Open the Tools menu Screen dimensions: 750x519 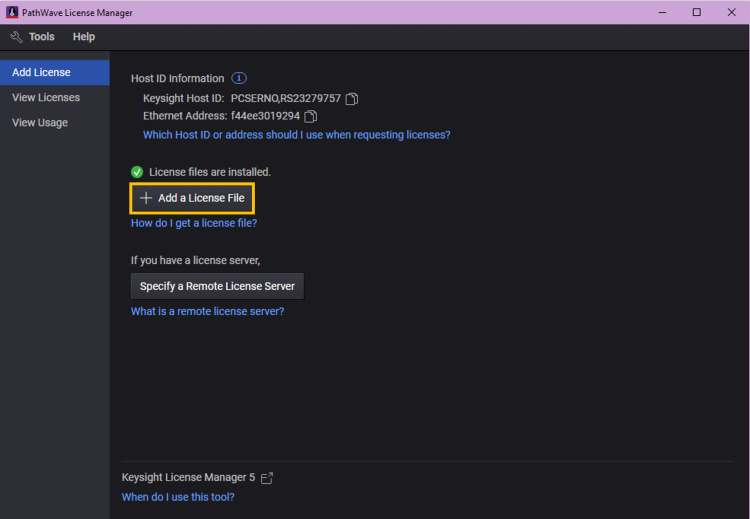coord(42,37)
